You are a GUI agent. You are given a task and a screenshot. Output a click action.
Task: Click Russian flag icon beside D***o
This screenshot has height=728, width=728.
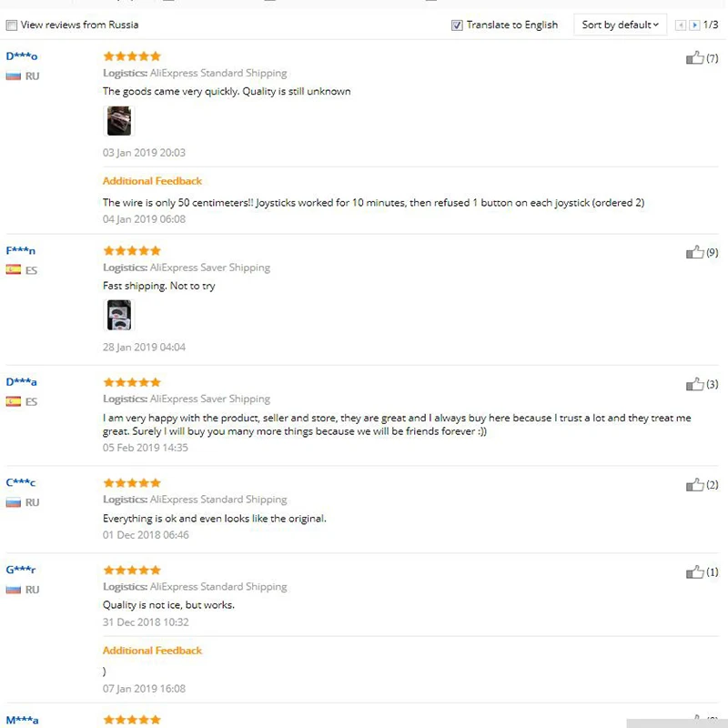13,76
